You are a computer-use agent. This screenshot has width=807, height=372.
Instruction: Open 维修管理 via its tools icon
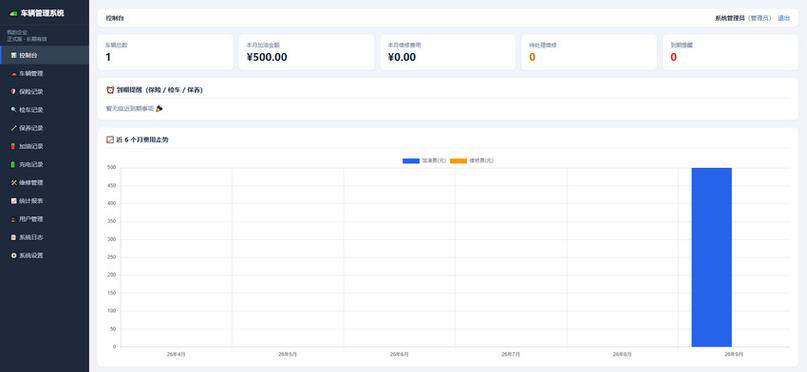point(14,183)
